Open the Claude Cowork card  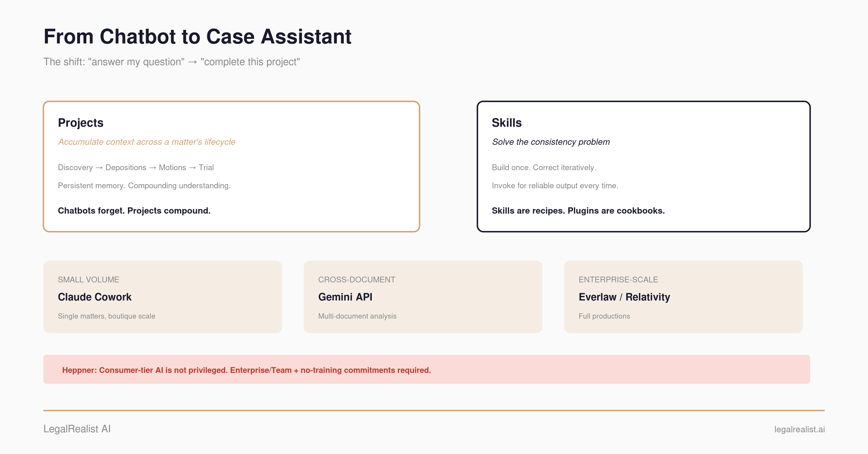163,297
